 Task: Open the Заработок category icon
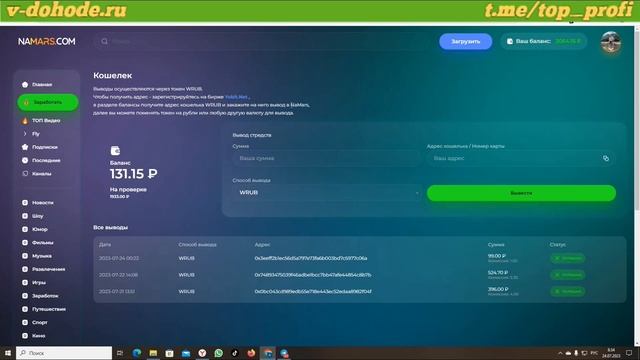click(25, 296)
